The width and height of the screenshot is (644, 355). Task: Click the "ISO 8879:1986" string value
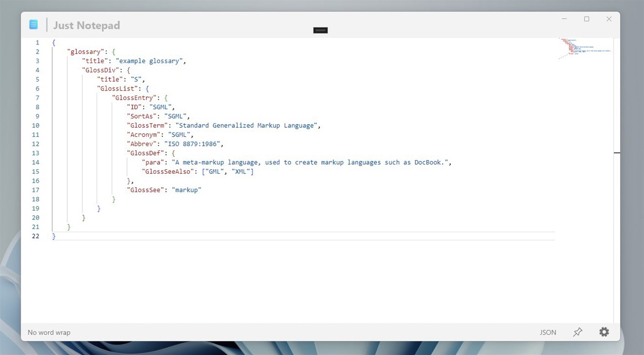click(193, 143)
